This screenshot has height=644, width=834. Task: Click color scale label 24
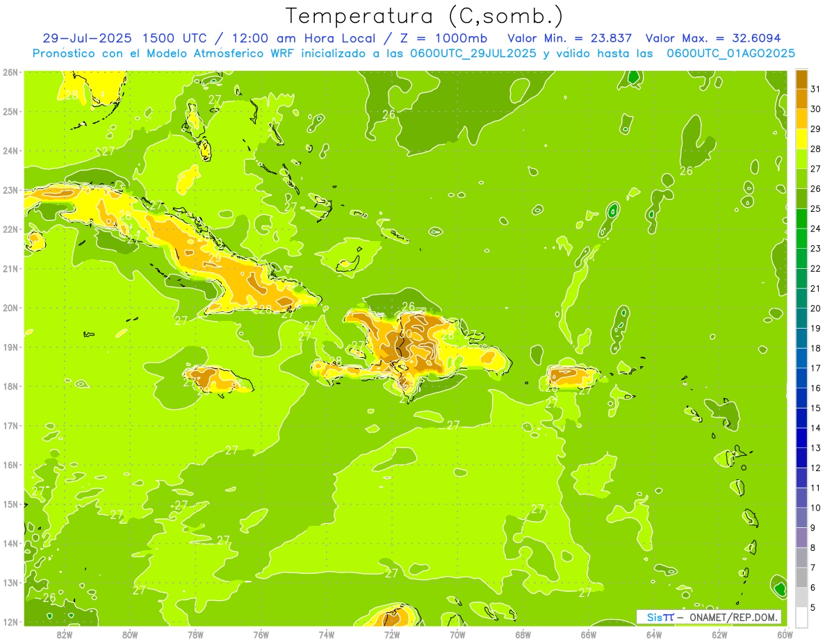pyautogui.click(x=816, y=229)
